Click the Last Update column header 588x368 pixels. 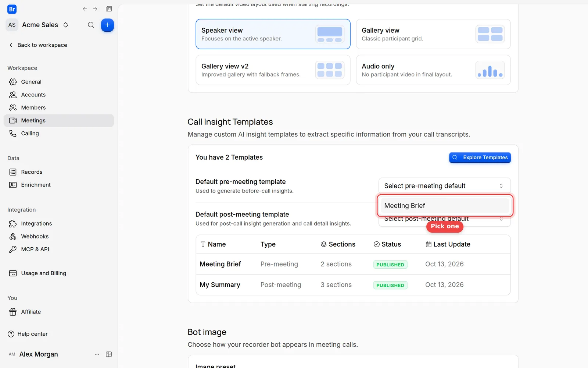tap(448, 244)
